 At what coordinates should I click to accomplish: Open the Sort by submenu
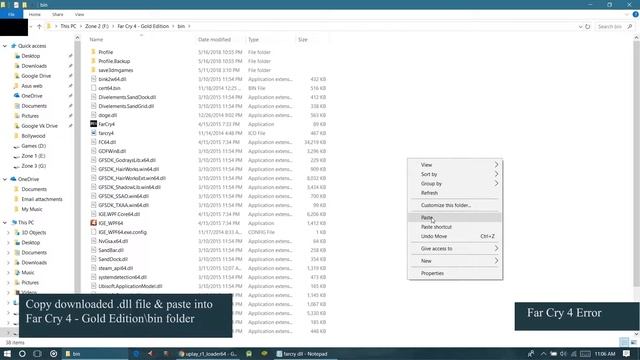point(455,174)
